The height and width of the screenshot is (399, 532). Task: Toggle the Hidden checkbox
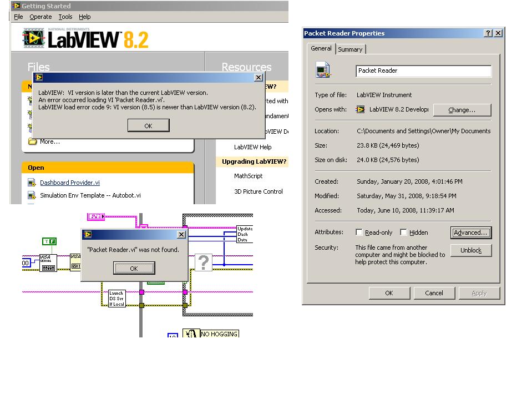pyautogui.click(x=403, y=232)
